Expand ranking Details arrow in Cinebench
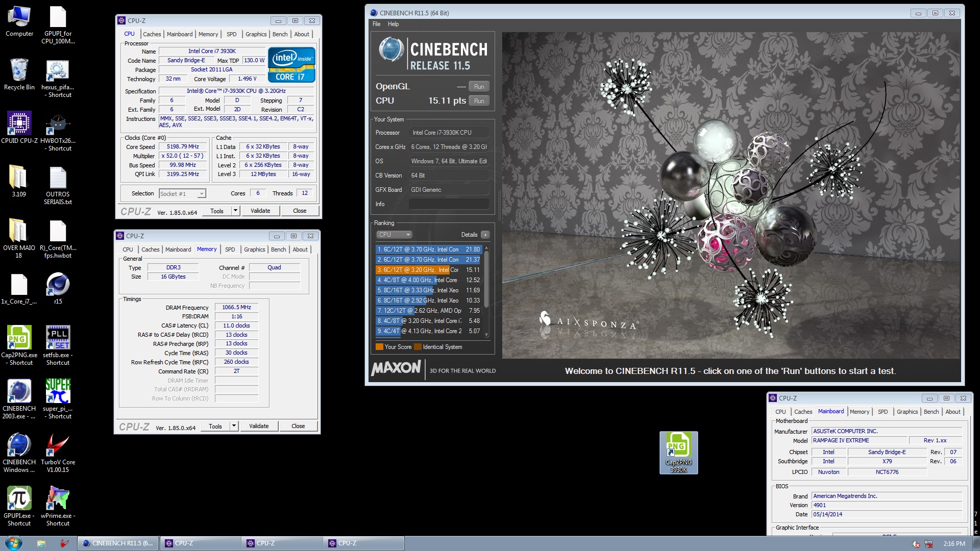 click(485, 235)
